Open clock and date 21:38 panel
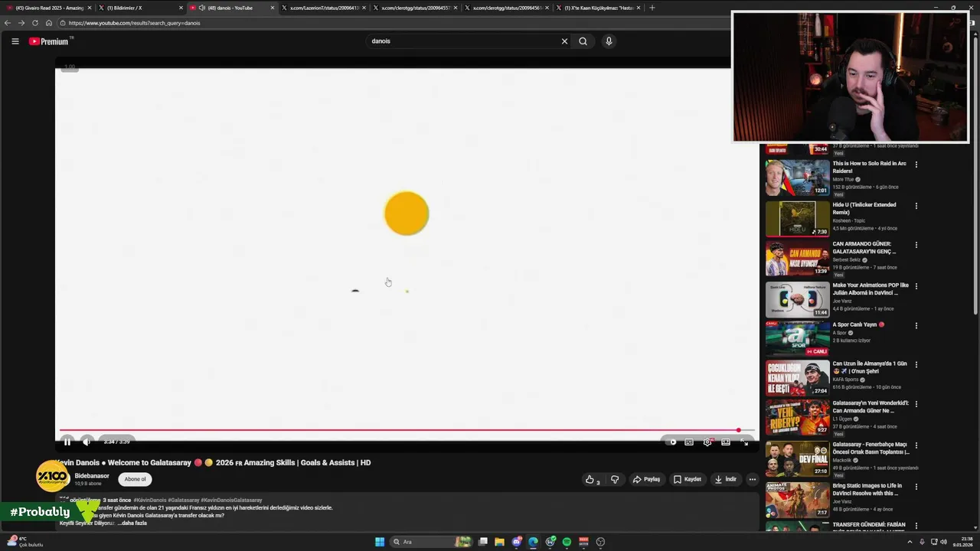This screenshot has height=551, width=980. point(962,542)
